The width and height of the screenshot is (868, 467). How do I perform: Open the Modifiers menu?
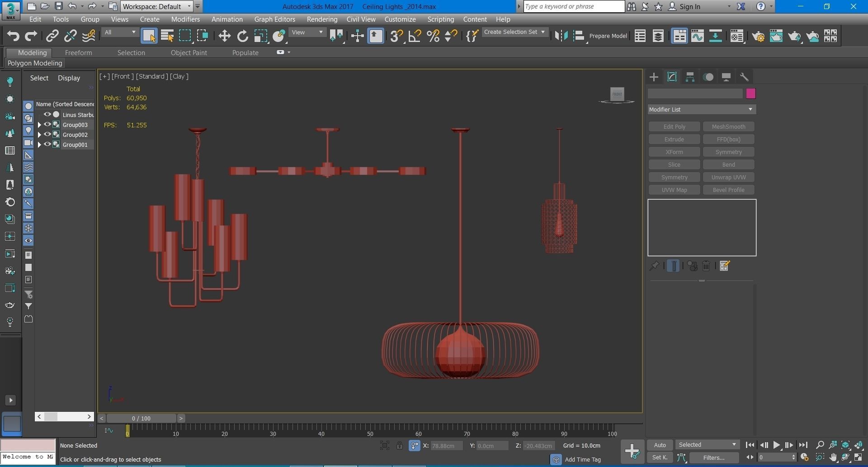click(185, 19)
